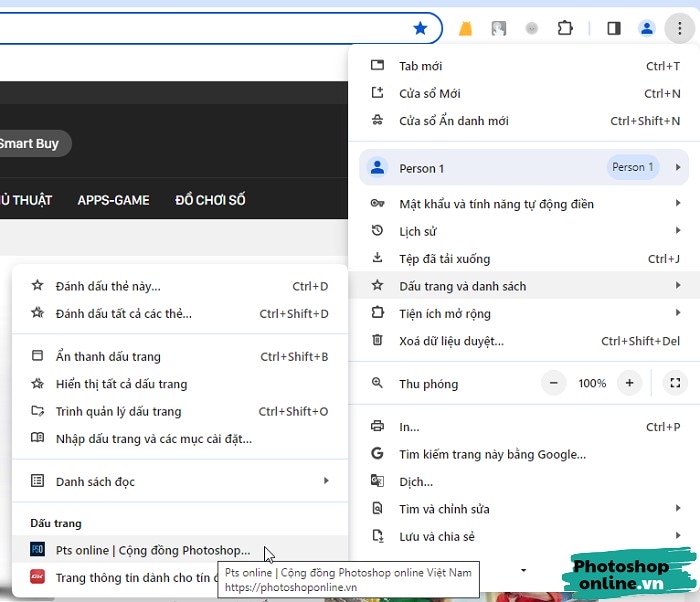The width and height of the screenshot is (700, 602).
Task: Open Tìm và chỉnh sửa
Action: 525,509
